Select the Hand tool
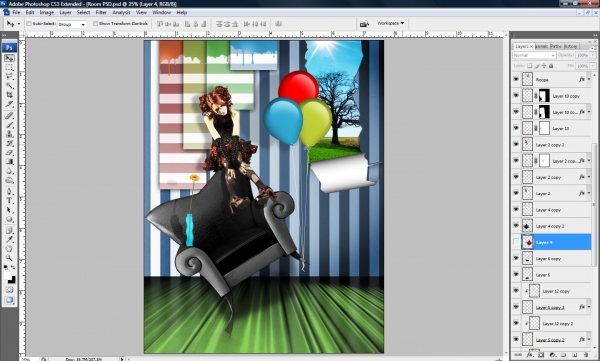The height and width of the screenshot is (361, 600). pyautogui.click(x=9, y=249)
